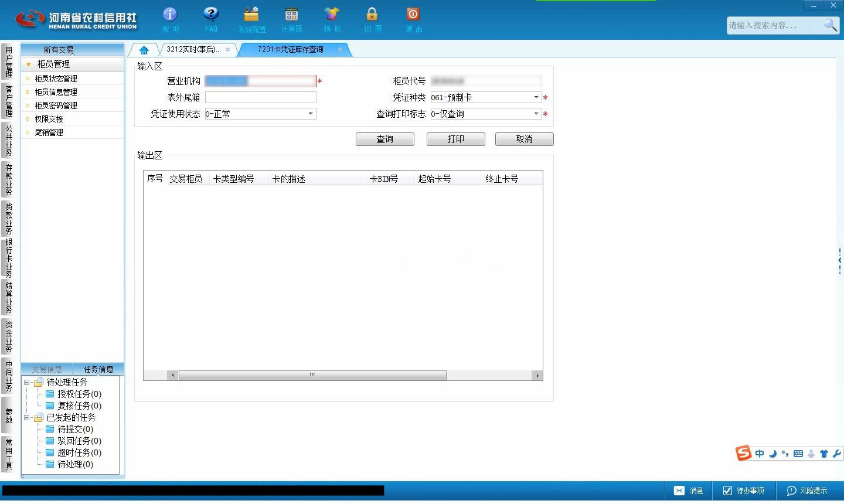The height and width of the screenshot is (504, 844).
Task: Close the 3212实时(事后) tab
Action: click(x=227, y=50)
